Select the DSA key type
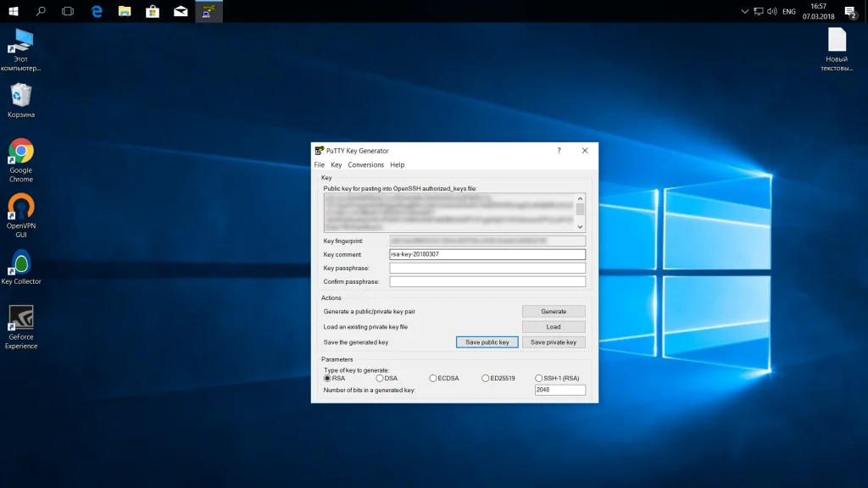 [x=380, y=378]
